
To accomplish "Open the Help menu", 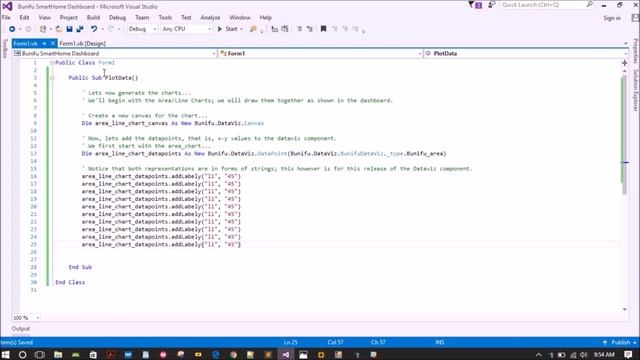I will (x=265, y=18).
